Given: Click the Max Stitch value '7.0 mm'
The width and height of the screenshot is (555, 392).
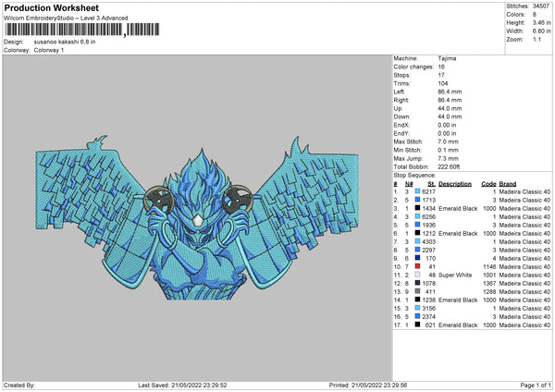Looking at the screenshot, I should [448, 141].
